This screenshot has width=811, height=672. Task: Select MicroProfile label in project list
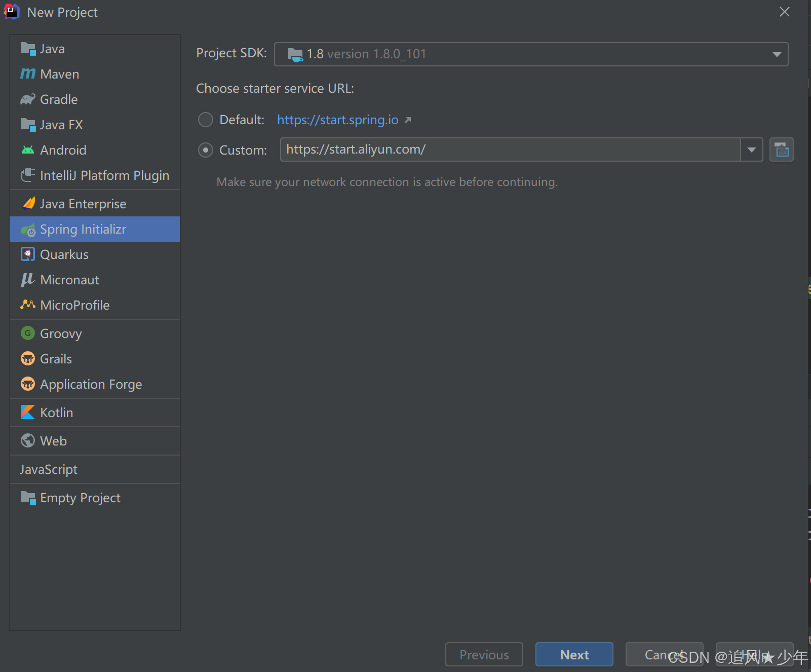[x=75, y=305]
